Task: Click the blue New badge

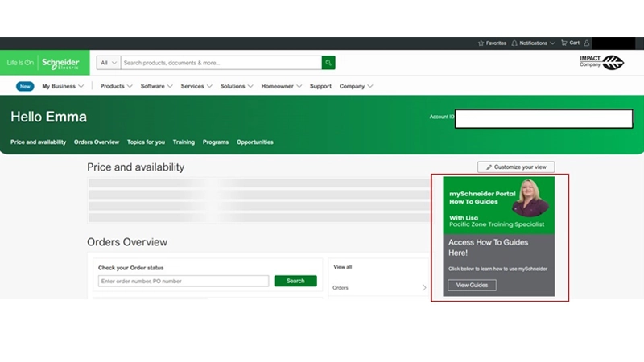Action: [25, 86]
